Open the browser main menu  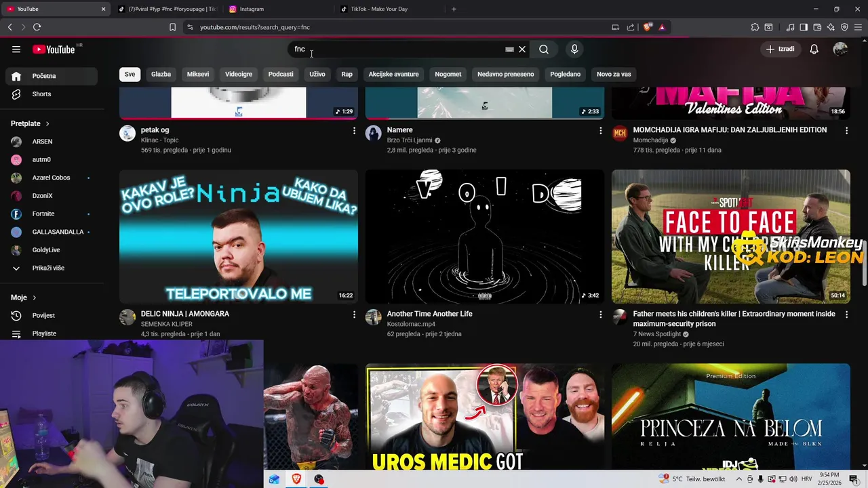859,27
